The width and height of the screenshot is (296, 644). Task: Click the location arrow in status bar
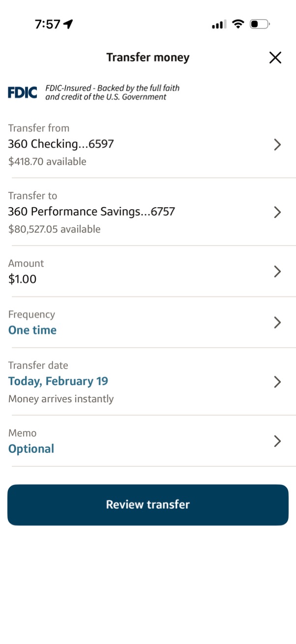(68, 23)
